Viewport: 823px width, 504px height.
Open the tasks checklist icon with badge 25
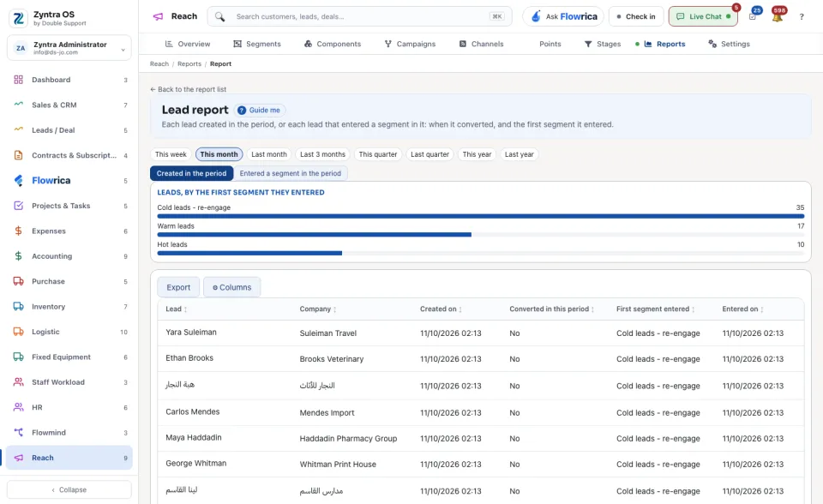pos(753,16)
